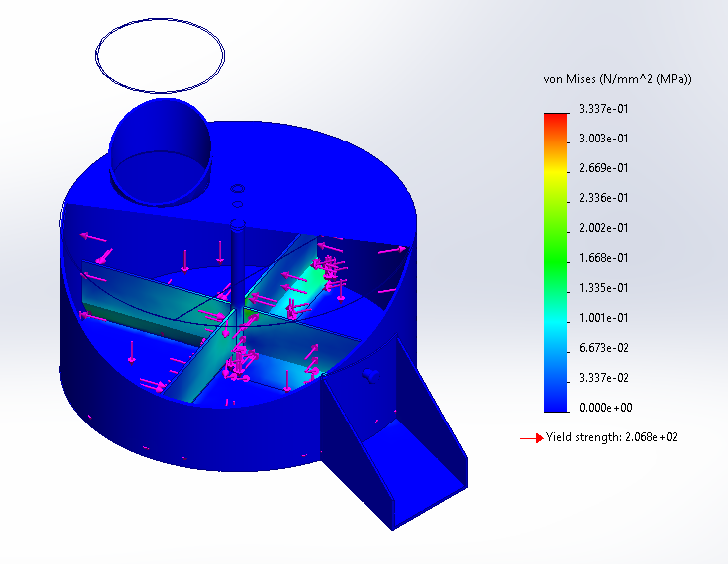Click the von Mises (N/mm^2 (MPa)) legend title
Viewport: 728px width, 564px height.
pyautogui.click(x=617, y=79)
